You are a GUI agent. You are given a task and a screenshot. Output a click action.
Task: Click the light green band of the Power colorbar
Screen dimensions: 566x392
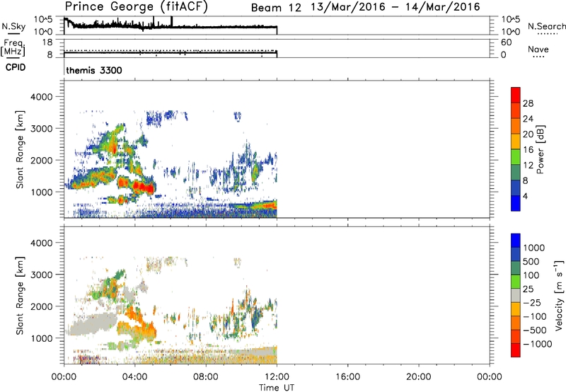(x=516, y=157)
